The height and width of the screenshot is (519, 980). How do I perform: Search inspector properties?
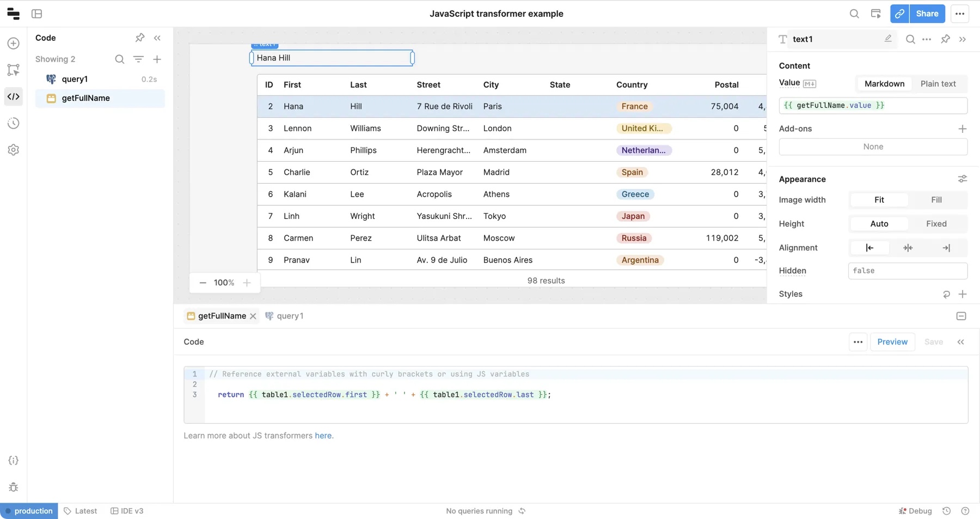click(x=910, y=39)
